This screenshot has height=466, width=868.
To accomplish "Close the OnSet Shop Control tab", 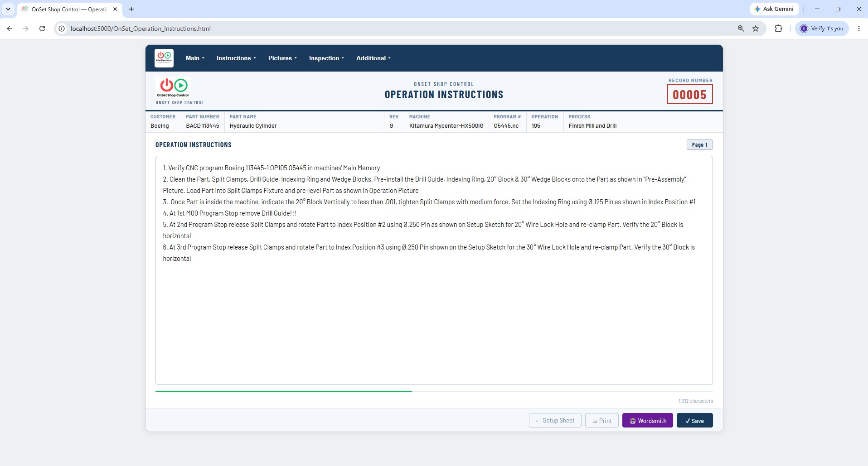I will coord(115,9).
